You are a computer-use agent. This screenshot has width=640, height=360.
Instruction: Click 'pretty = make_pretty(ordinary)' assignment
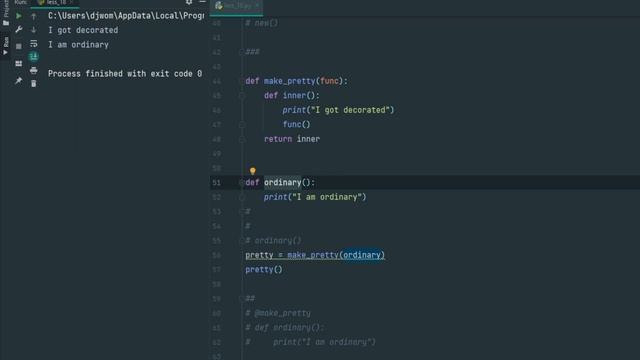click(315, 255)
